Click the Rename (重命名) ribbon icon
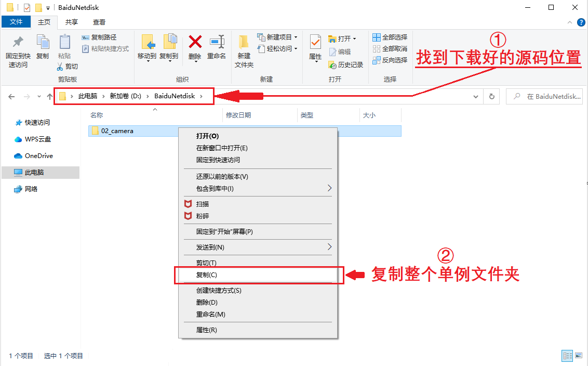This screenshot has height=366, width=588. coord(217,47)
